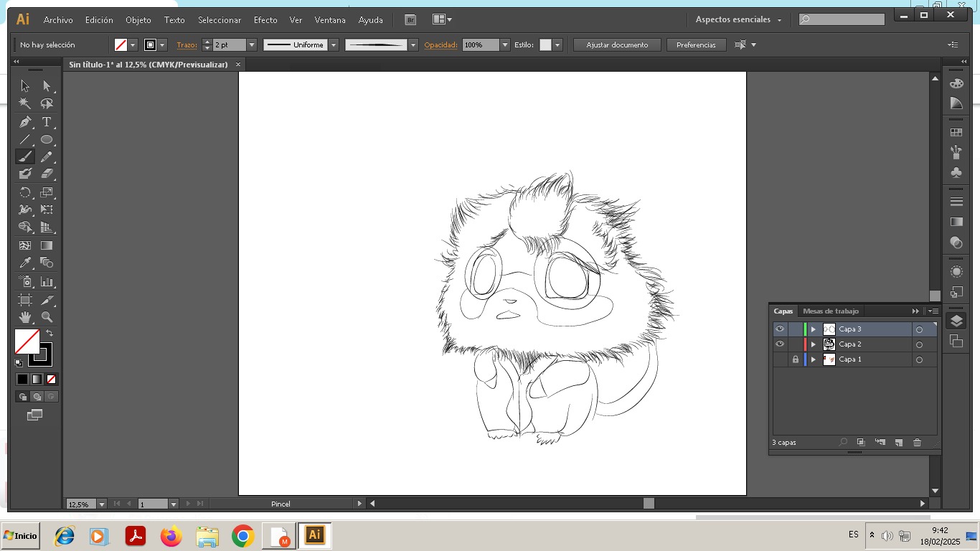Select the Lasso tool
980x551 pixels.
(47, 103)
